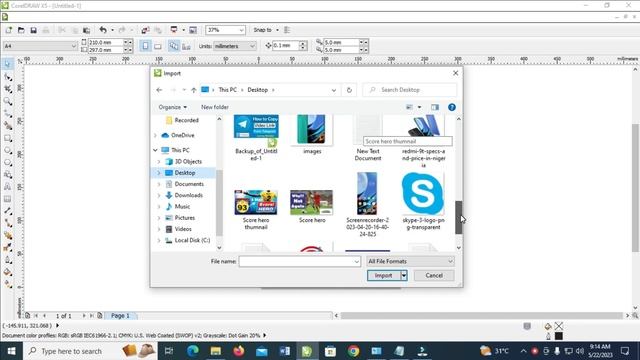
Task: Go back using the dialog's back arrow
Action: pyautogui.click(x=159, y=90)
